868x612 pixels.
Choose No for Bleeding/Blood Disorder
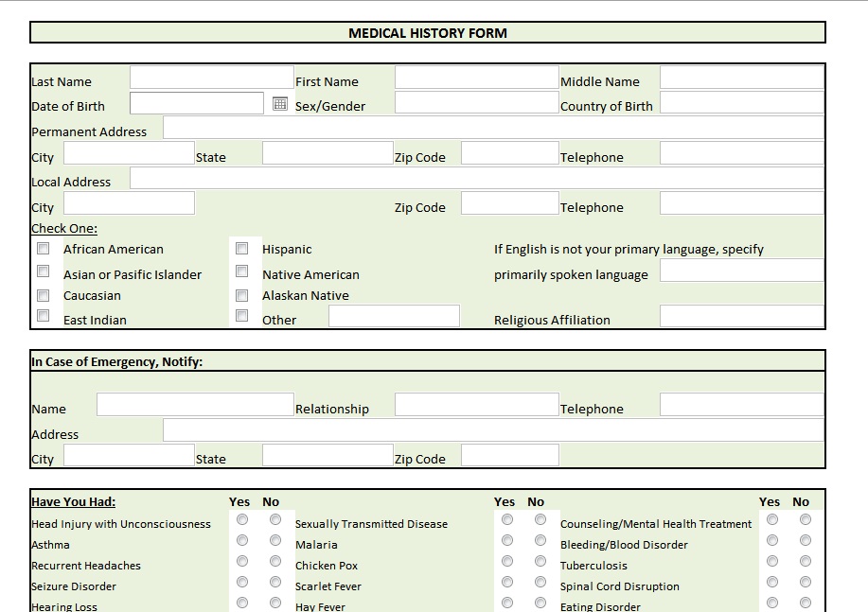[x=806, y=540]
